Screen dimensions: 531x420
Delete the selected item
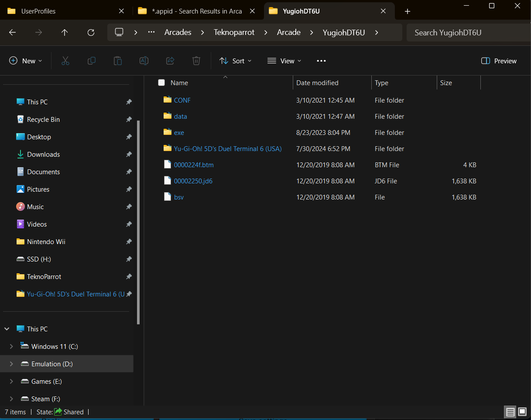point(196,61)
